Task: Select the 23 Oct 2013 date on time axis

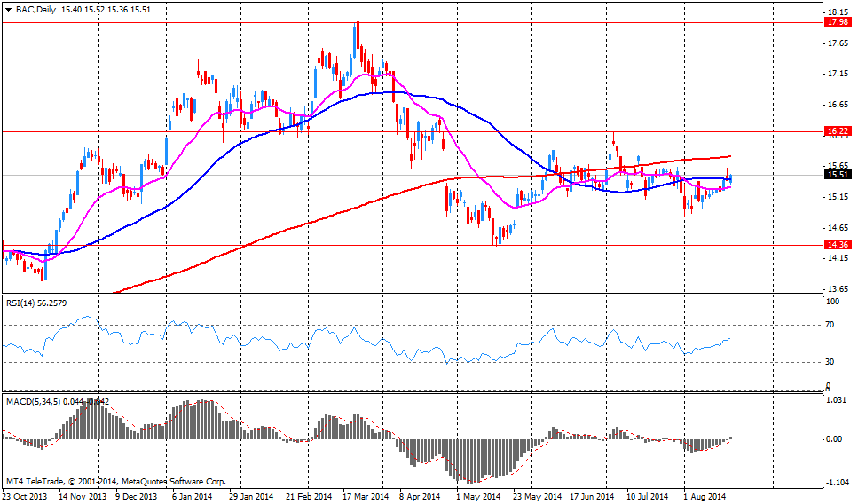Action: [x=27, y=496]
